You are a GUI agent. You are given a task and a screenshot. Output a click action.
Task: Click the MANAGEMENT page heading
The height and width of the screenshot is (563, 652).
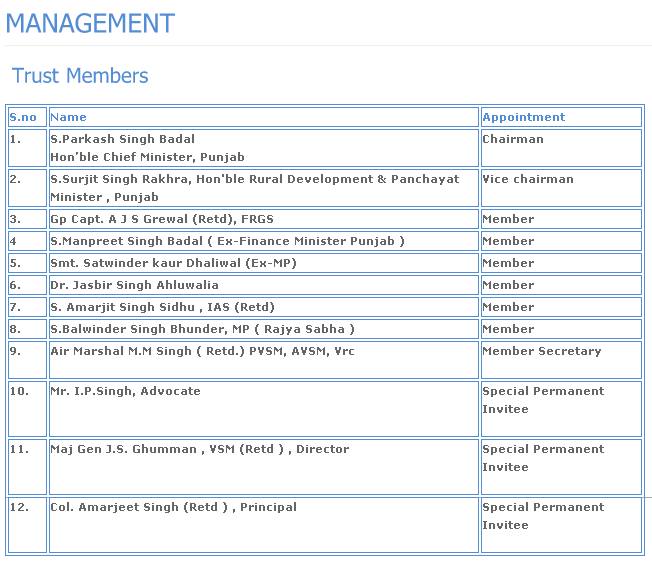coord(90,23)
